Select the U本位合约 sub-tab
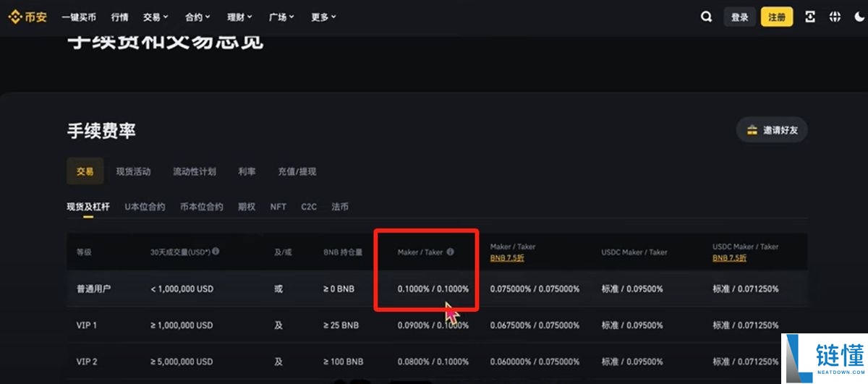This screenshot has height=384, width=868. (x=145, y=206)
